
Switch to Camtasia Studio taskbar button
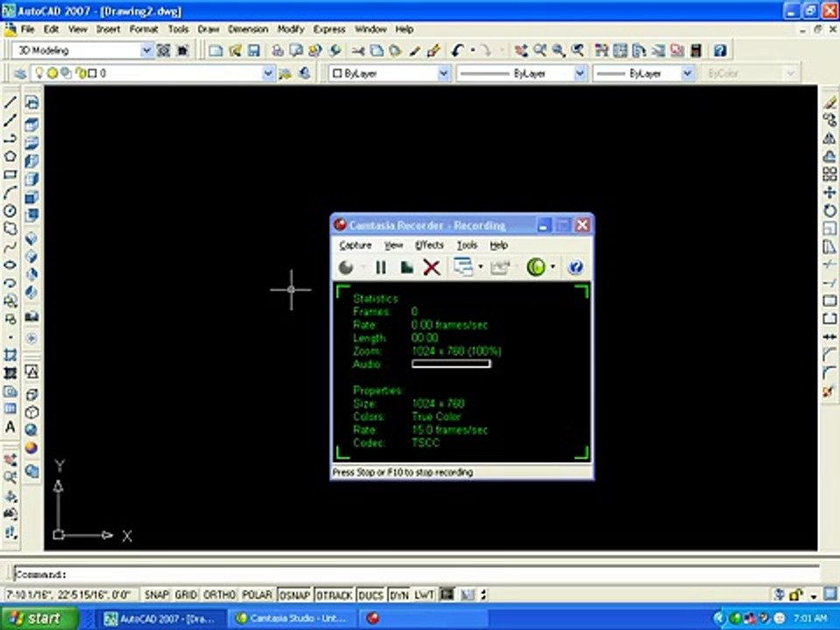(x=292, y=619)
